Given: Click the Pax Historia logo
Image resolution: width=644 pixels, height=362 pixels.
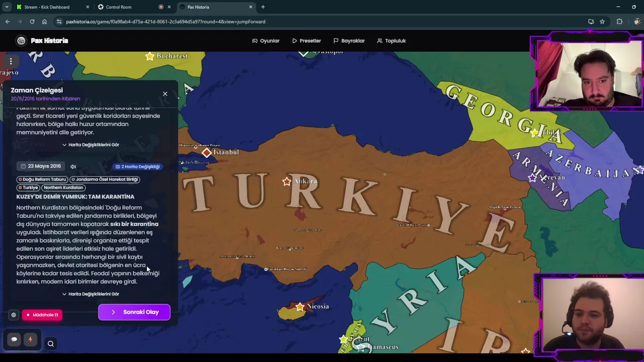Looking at the screenshot, I should (42, 41).
